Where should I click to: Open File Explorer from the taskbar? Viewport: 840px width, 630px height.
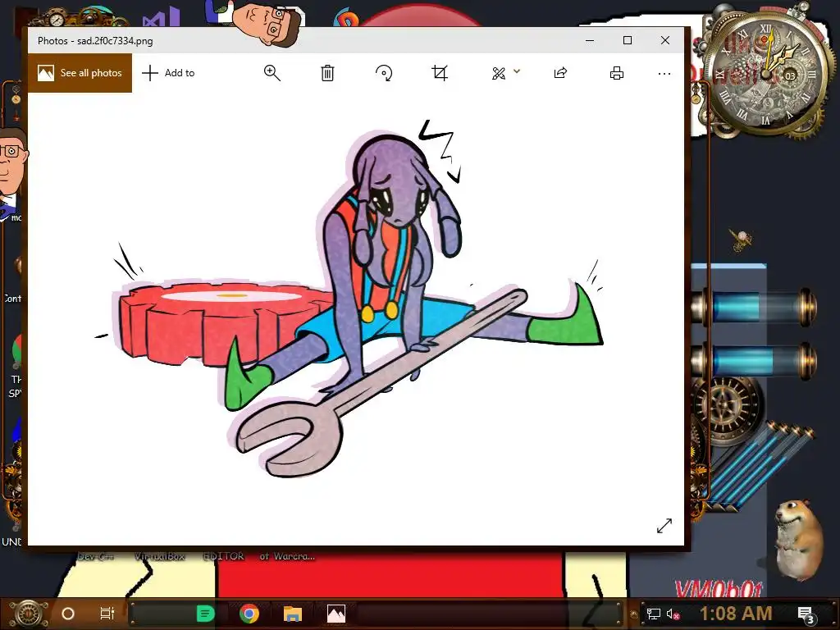coord(293,614)
